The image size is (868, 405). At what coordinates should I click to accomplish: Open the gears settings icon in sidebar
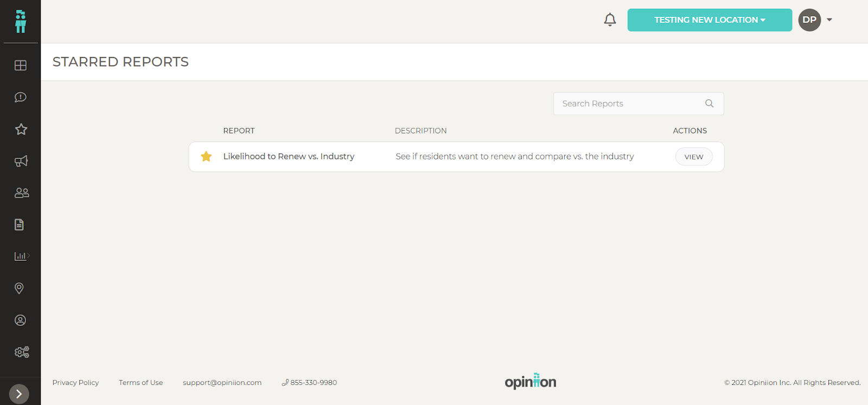[x=22, y=352]
